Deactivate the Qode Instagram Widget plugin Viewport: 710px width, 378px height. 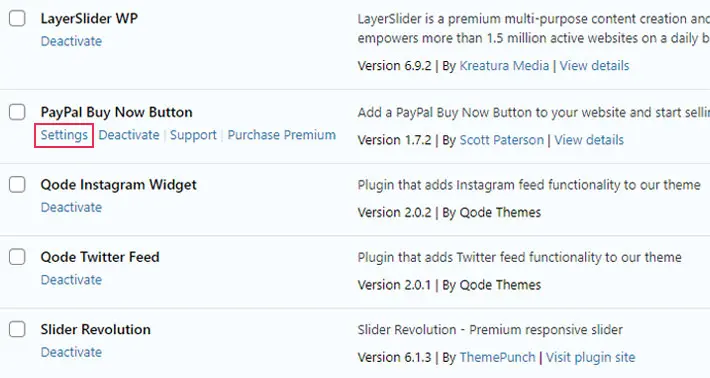click(x=71, y=207)
